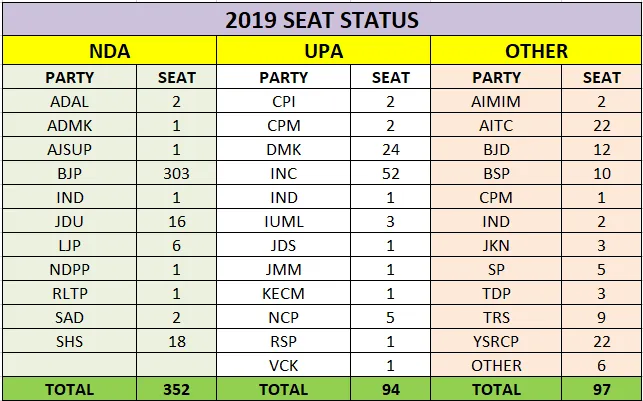Select the BSP party cell
The image size is (643, 401).
click(497, 172)
